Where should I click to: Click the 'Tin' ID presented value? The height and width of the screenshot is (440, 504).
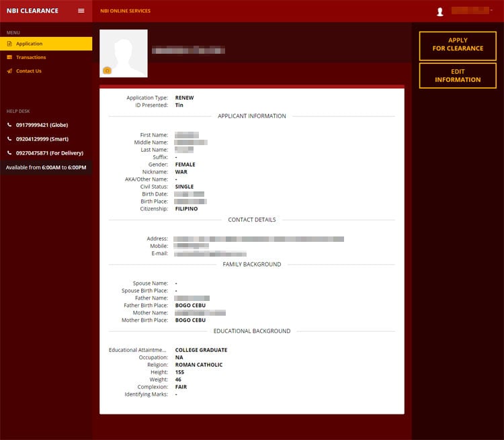coord(179,105)
